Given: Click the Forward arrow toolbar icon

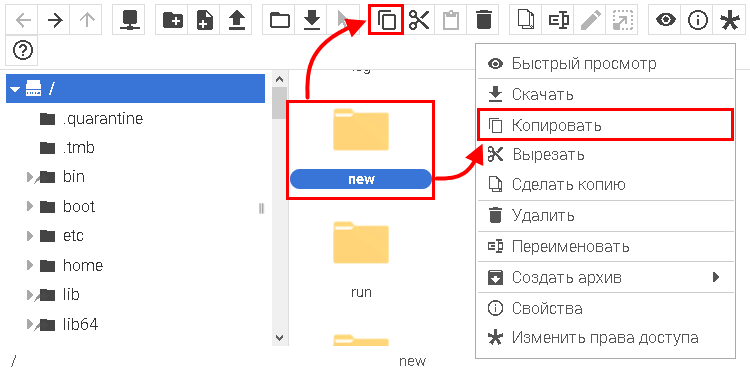Looking at the screenshot, I should click(55, 20).
